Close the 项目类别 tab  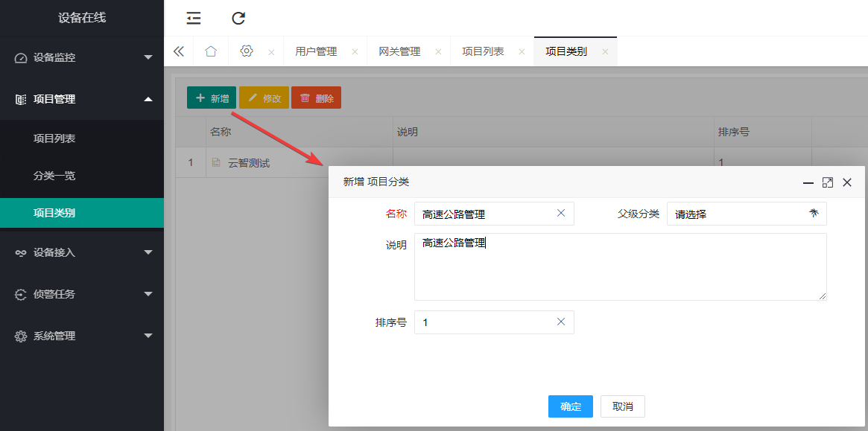[x=605, y=52]
